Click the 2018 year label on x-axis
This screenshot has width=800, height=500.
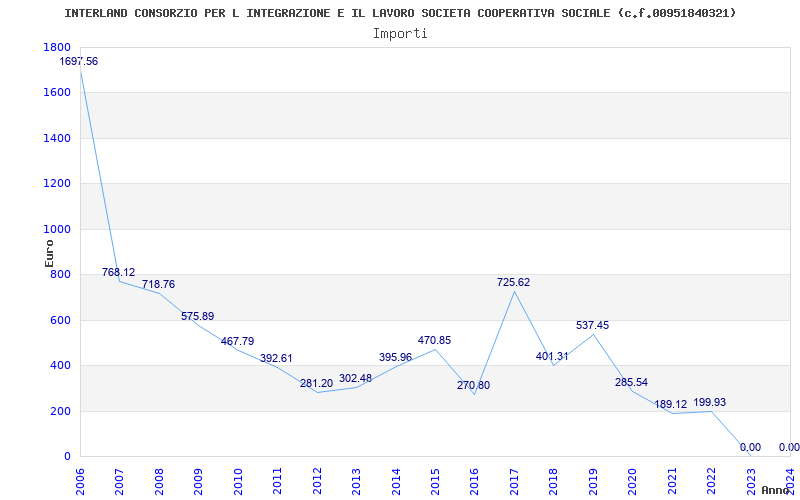(554, 481)
